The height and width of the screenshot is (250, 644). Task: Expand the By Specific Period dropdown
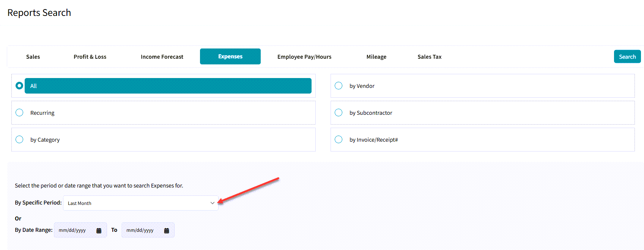(x=141, y=203)
